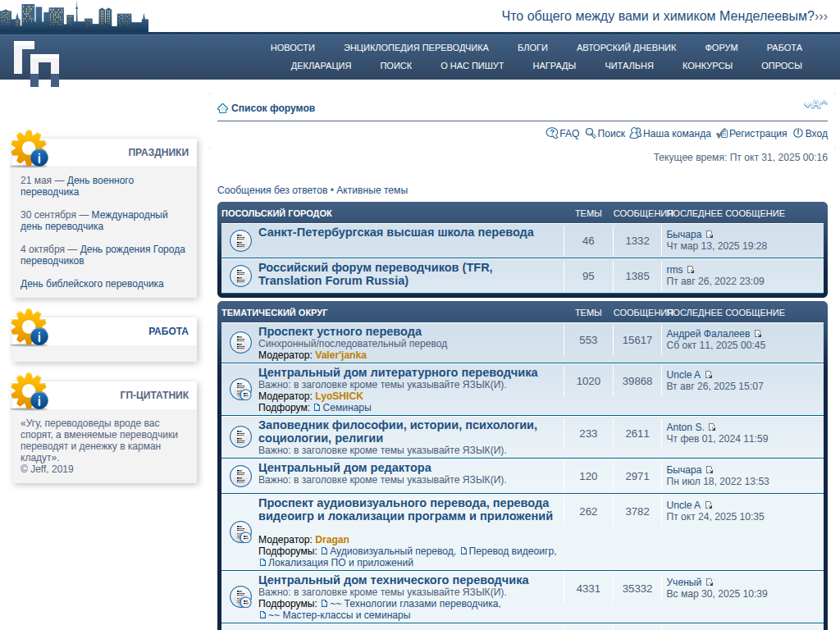This screenshot has height=630, width=840.
Task: Open the Перевод видеоигр subforum
Action: pyautogui.click(x=512, y=551)
